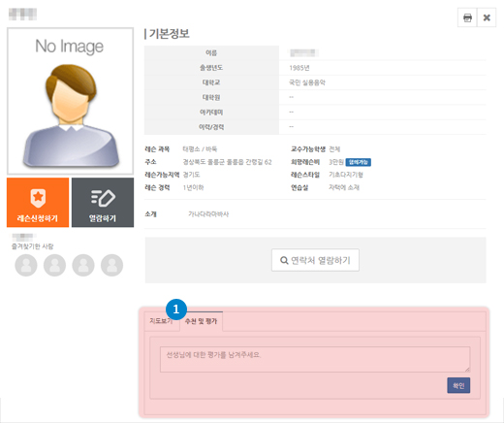Click lesson style value 기초다지기형

(346, 175)
